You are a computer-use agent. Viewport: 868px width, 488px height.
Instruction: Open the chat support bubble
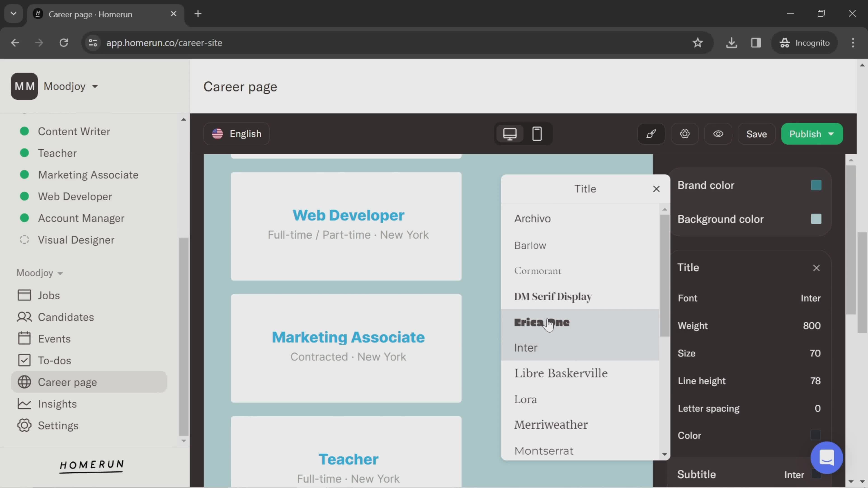[827, 458]
